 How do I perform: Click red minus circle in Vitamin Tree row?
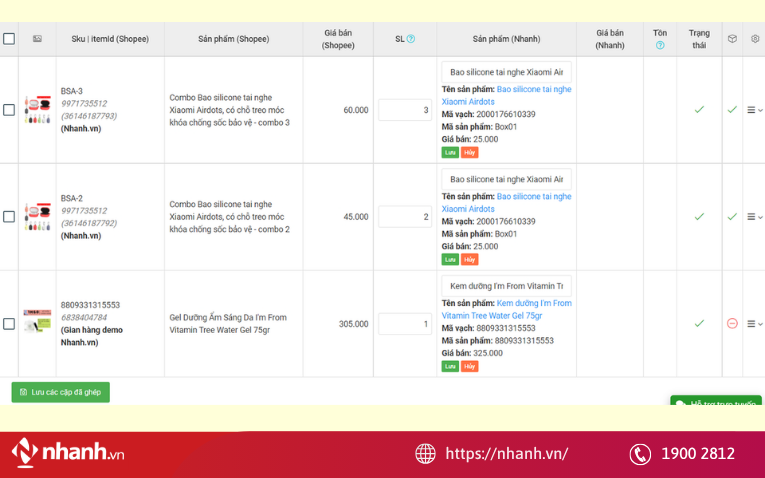732,323
